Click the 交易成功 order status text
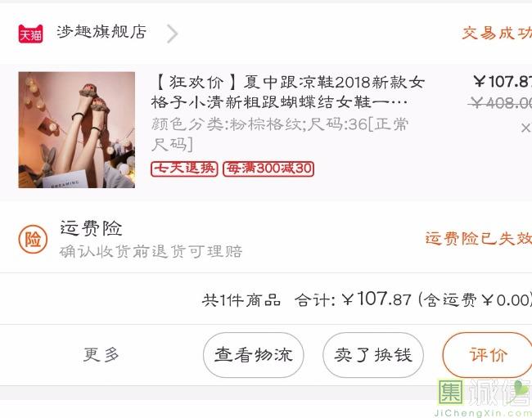The image size is (532, 418). (497, 34)
